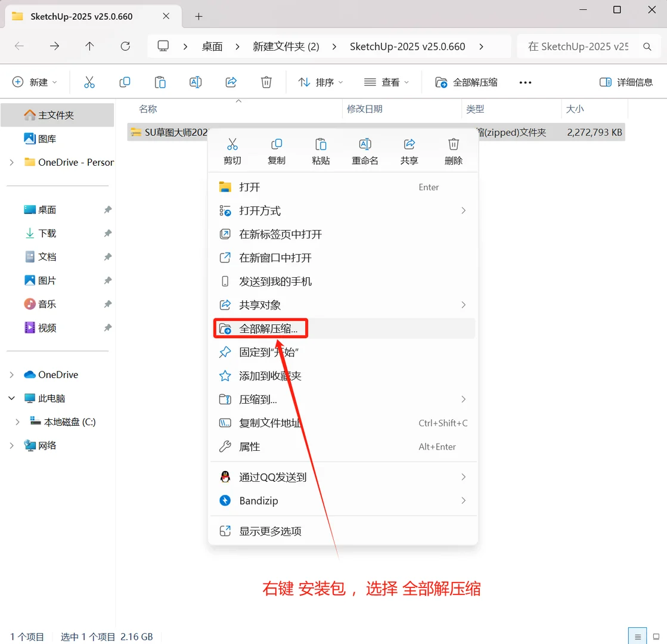Screen dimensions: 667x644
Task: Click 显示更多选项 in the context menu
Action: (269, 531)
